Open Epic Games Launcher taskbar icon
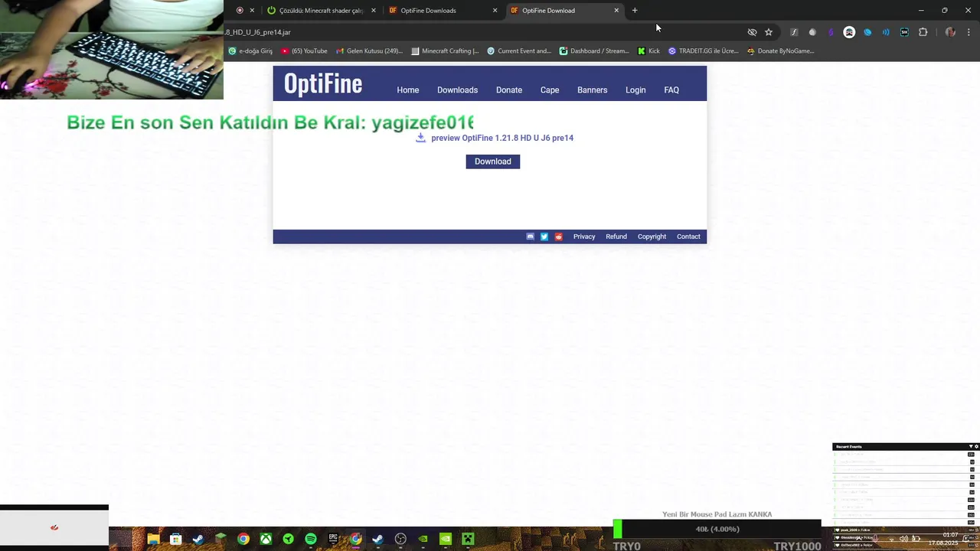Image resolution: width=980 pixels, height=551 pixels. (333, 539)
